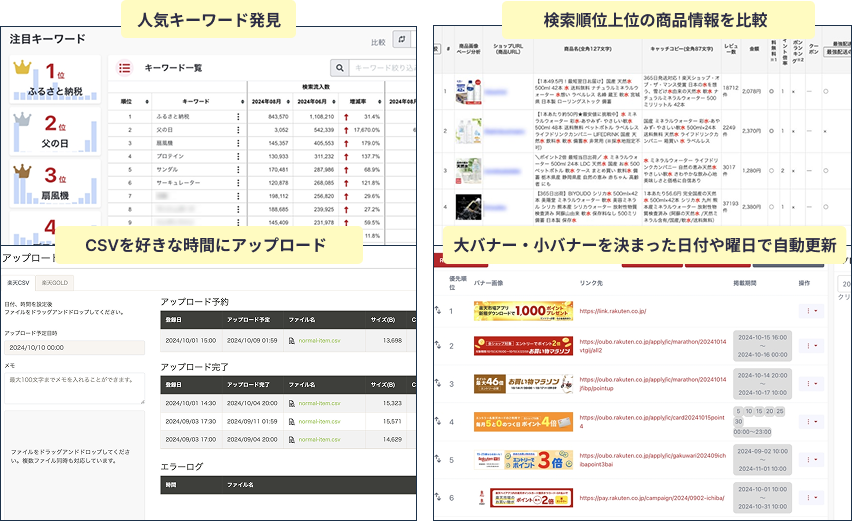This screenshot has height=521, width=853.
Task: Click the 2024-09-02 10:00 掲載期間 badge
Action: [762, 460]
